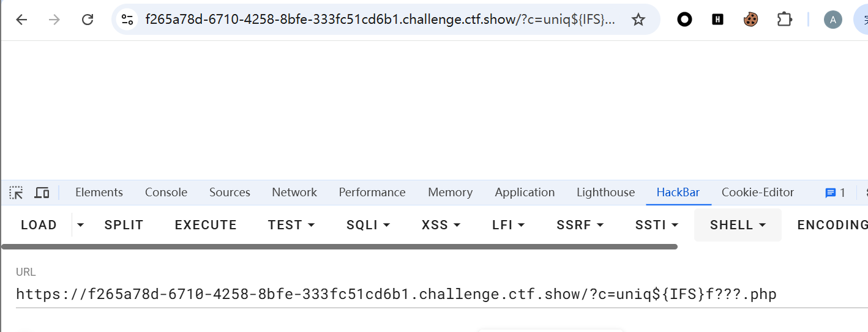
Task: Open the SHELL dropdown menu
Action: (x=738, y=225)
